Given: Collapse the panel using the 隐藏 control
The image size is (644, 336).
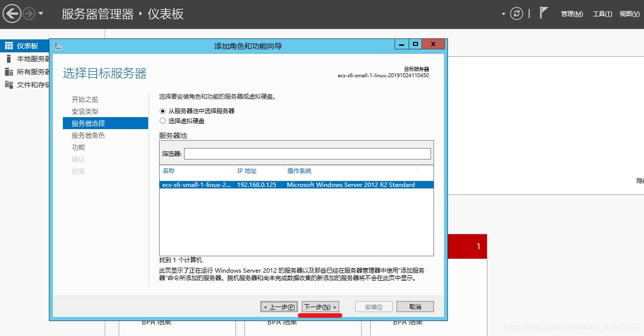Looking at the screenshot, I should tap(640, 180).
